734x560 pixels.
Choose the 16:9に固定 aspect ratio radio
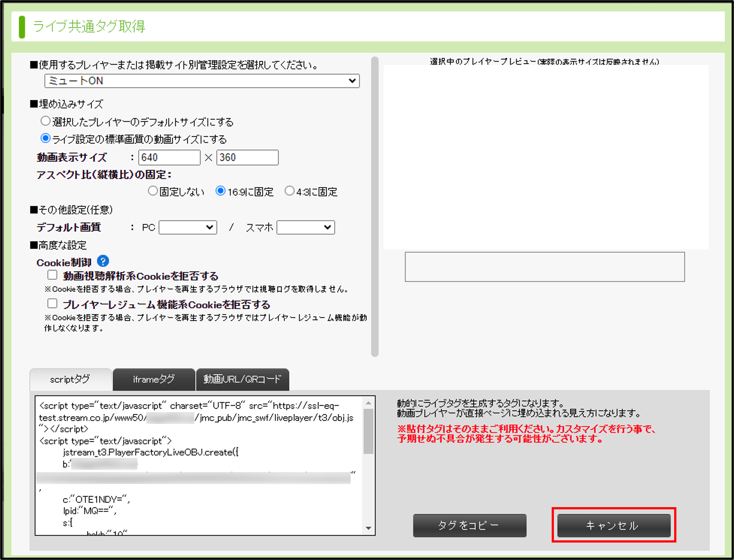point(220,191)
